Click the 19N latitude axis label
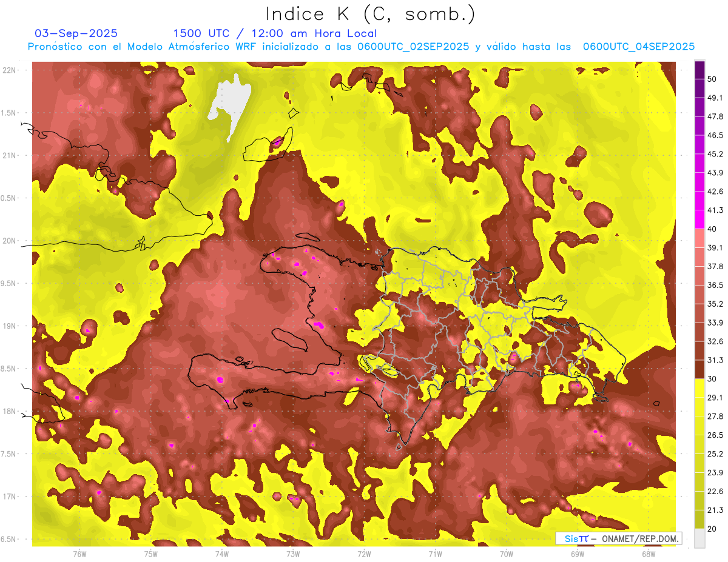This screenshot has height=562, width=728. point(10,326)
